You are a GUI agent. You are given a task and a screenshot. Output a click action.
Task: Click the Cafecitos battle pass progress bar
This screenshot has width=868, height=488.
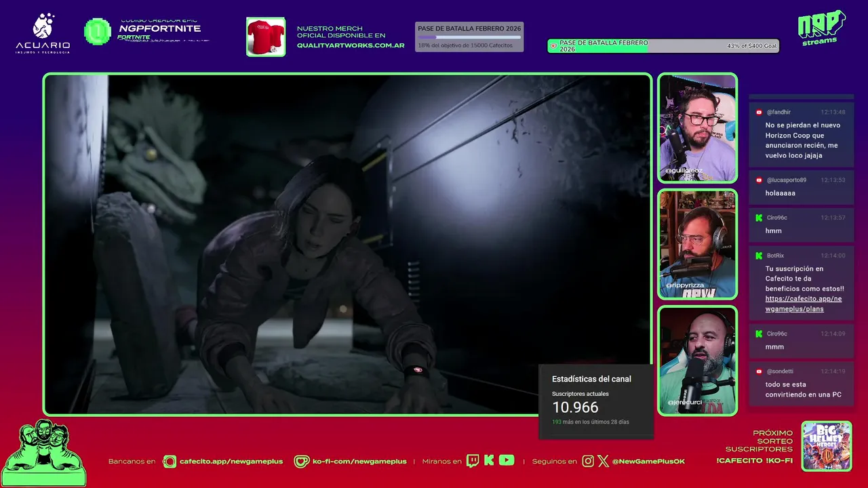[x=469, y=37]
